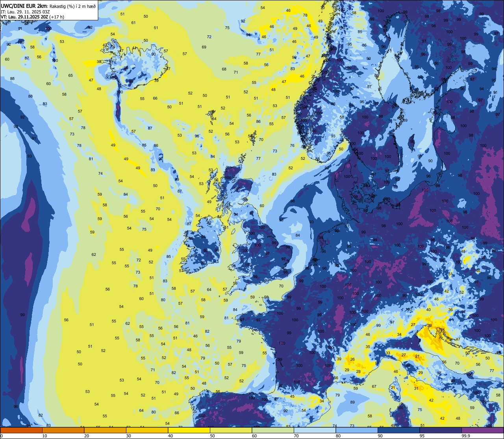This screenshot has height=439, width=504.
Task: Select the 'VT: Lau. 29.11.2025 20Z (+17 h)' line
Action: coord(33,17)
